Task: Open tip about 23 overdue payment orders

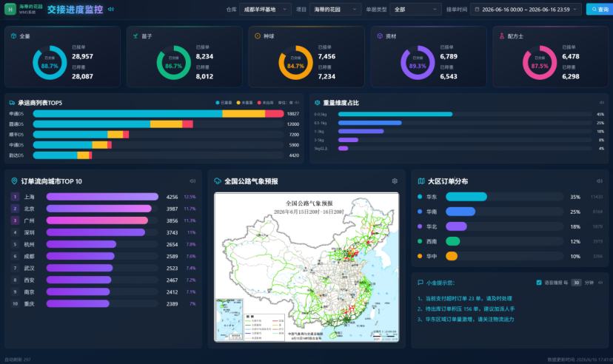Action: pyautogui.click(x=464, y=298)
